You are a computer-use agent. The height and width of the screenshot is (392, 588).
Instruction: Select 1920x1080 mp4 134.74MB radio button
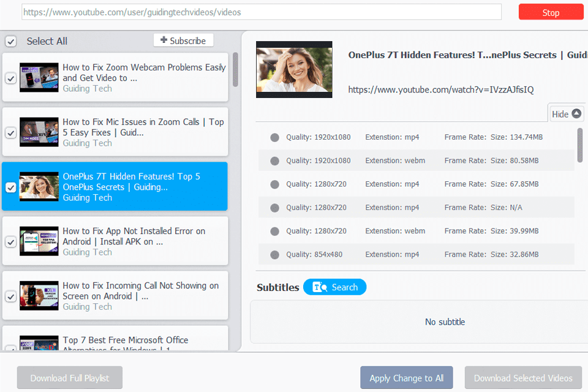coord(274,137)
